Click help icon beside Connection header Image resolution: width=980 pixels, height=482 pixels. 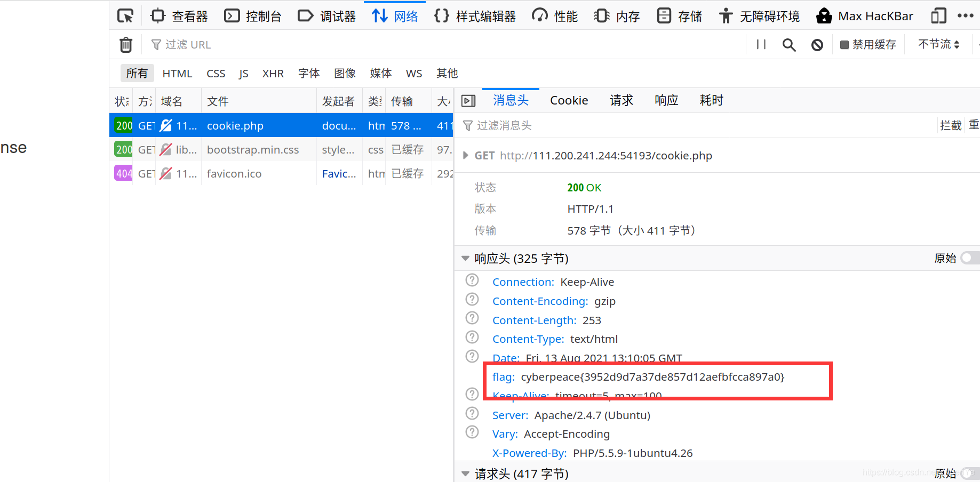[472, 280]
